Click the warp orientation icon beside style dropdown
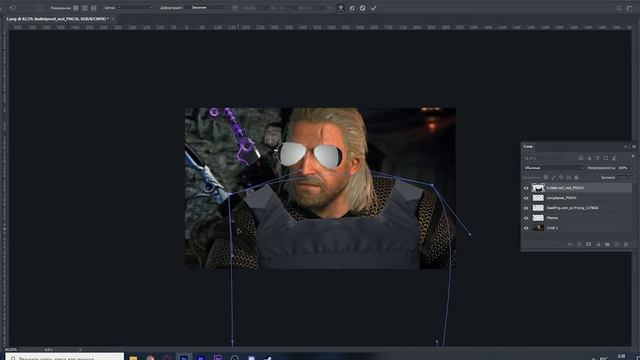640x360 pixels. pyautogui.click(x=235, y=8)
